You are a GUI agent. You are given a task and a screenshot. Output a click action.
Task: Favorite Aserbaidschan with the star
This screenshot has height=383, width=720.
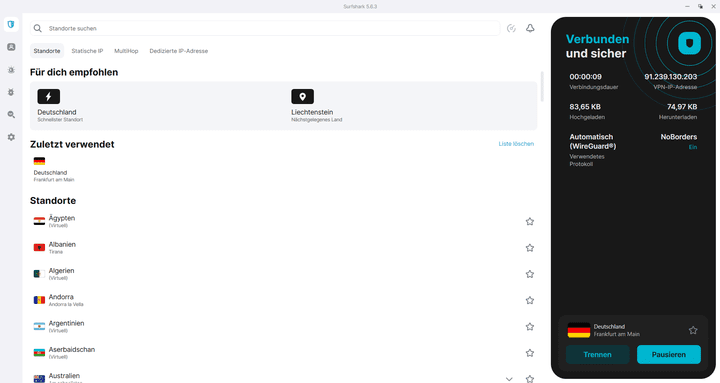(530, 353)
